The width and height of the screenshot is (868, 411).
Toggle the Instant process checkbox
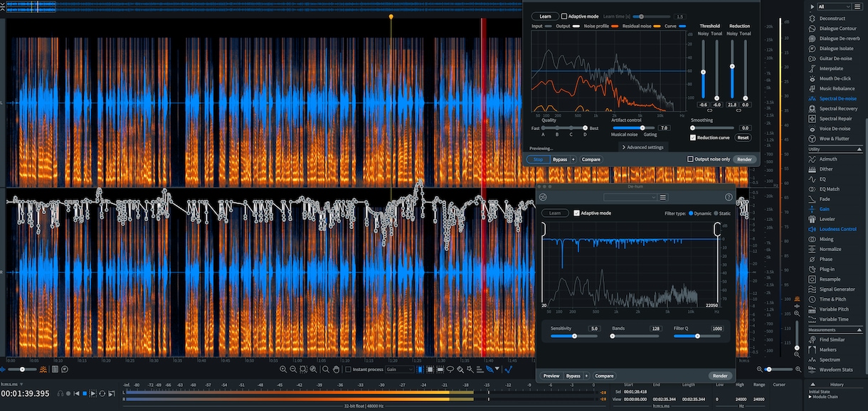pos(348,370)
